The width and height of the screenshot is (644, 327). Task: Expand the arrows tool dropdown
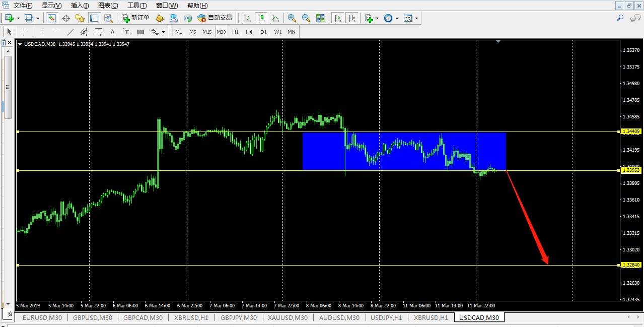coord(163,32)
